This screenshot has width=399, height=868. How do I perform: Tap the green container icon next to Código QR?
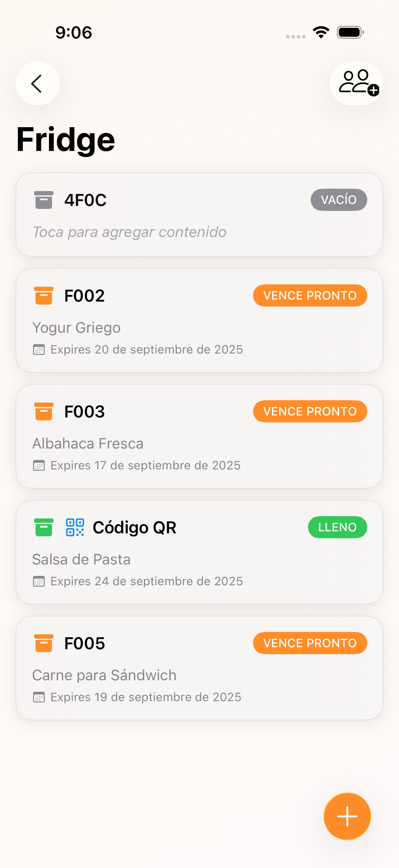coord(43,527)
